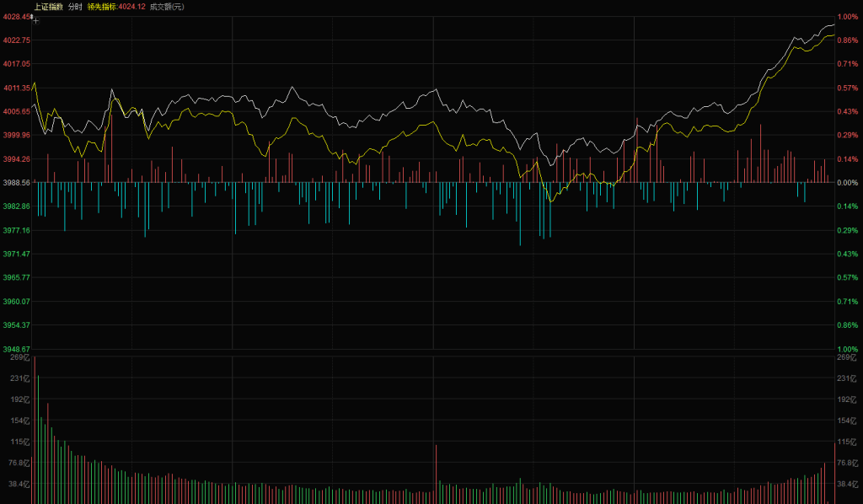Click the red 0.43% right axis label
Screen dimensions: 863x504
click(x=847, y=111)
